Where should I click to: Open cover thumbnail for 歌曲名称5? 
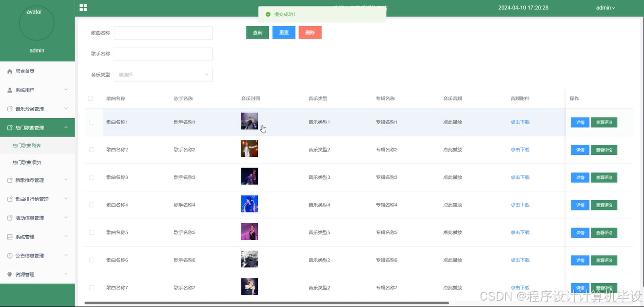click(x=249, y=232)
